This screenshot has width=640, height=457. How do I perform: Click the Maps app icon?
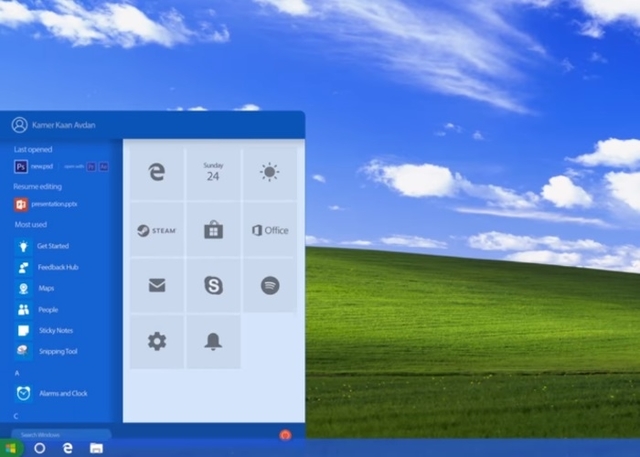(x=23, y=288)
